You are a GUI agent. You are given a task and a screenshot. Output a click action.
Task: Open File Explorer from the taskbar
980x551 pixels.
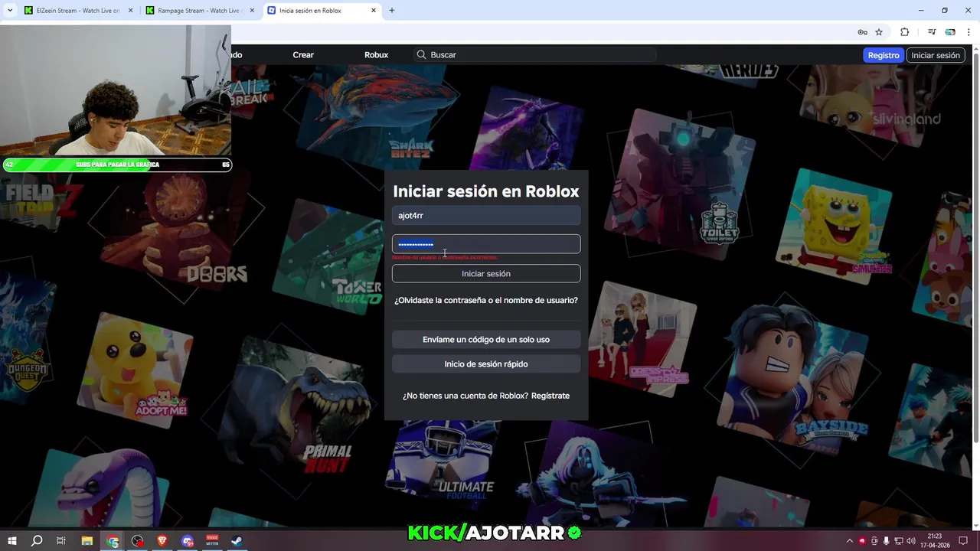[87, 541]
